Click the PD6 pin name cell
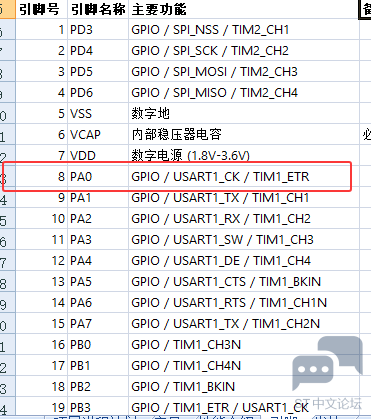 98,93
